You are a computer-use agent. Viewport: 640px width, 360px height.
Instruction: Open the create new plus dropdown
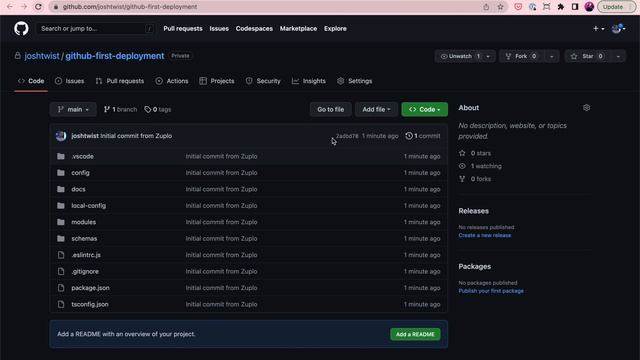(x=598, y=29)
